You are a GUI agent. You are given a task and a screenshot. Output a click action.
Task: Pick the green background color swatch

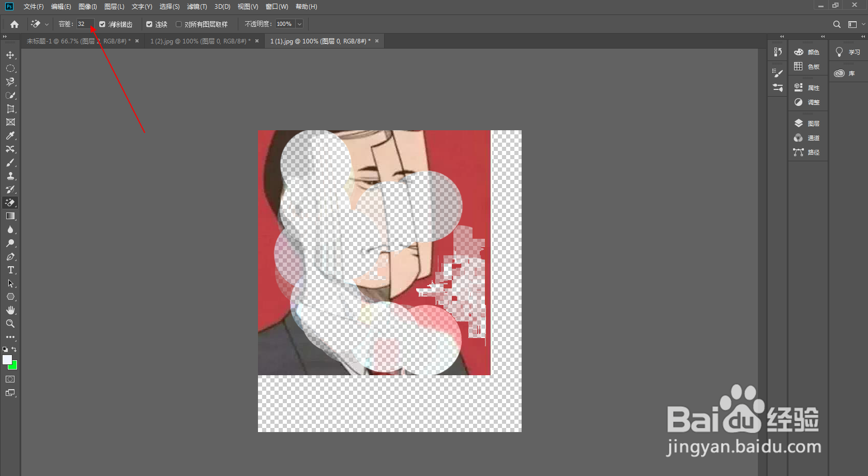point(14,366)
